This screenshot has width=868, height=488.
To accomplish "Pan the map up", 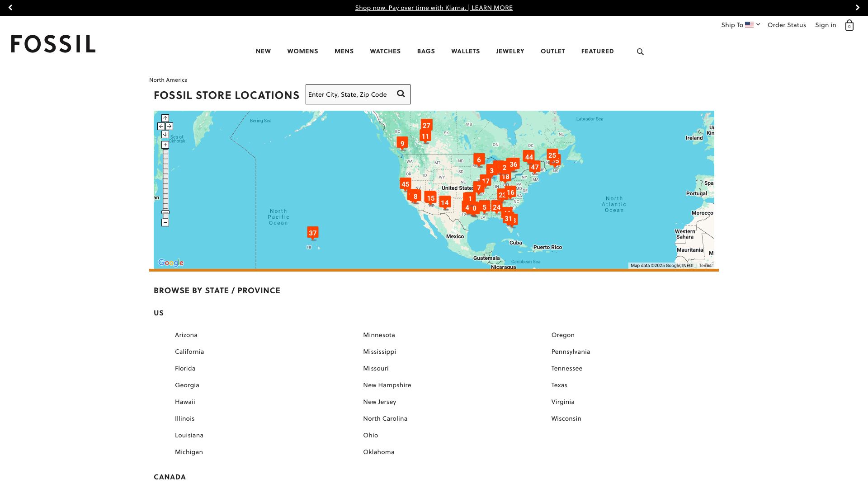I will point(165,118).
